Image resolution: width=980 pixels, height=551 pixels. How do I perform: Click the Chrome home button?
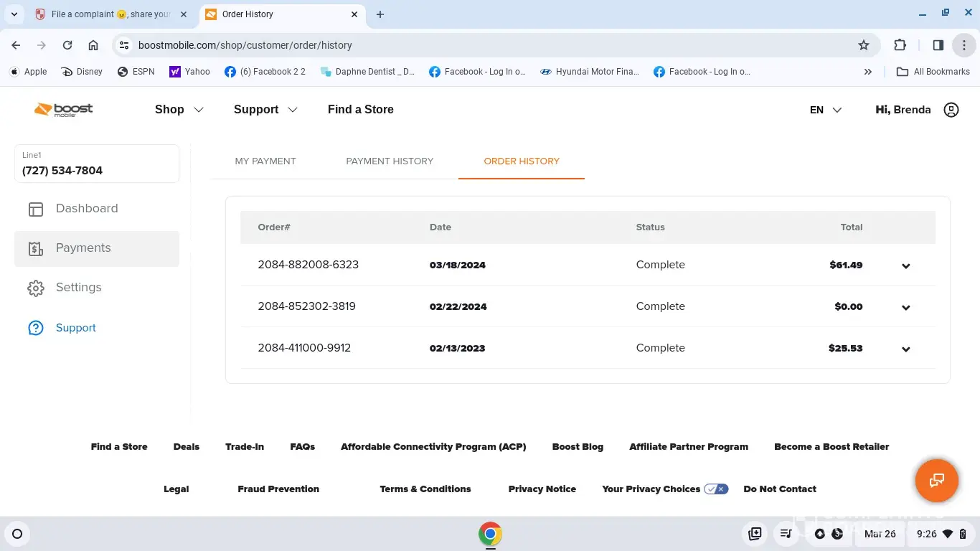pyautogui.click(x=93, y=45)
